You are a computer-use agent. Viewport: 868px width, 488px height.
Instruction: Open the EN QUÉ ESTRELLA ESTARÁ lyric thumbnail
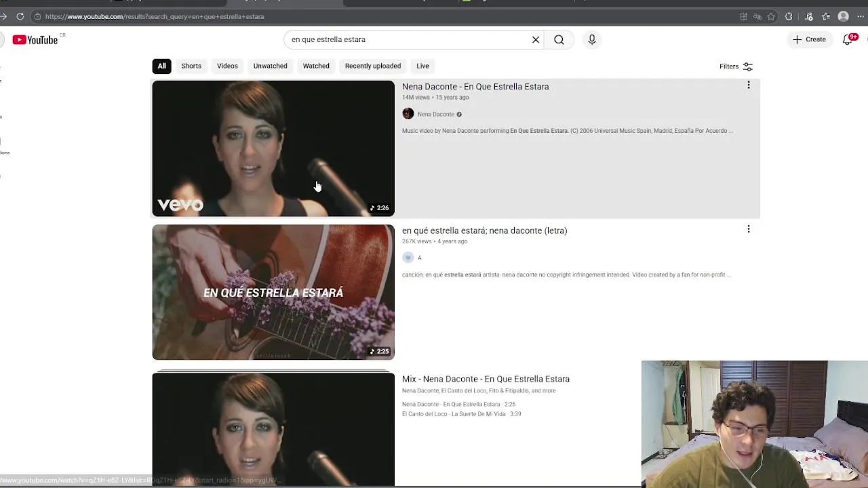[x=273, y=292]
